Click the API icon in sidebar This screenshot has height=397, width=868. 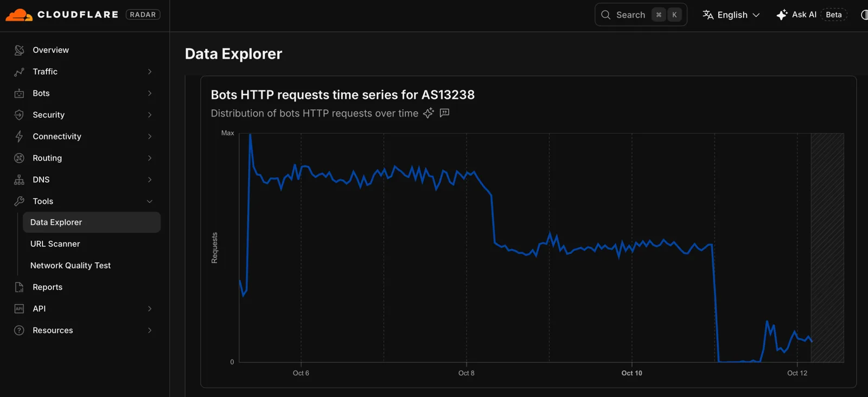point(19,309)
